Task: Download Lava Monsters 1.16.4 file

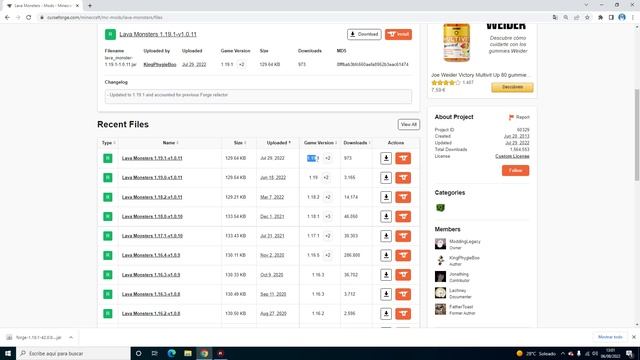Action: [x=386, y=255]
